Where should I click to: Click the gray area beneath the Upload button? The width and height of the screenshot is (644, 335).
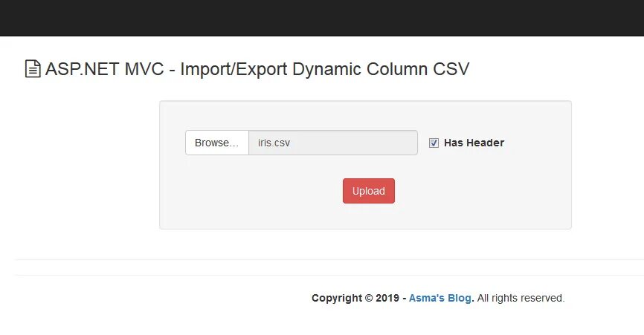369,216
